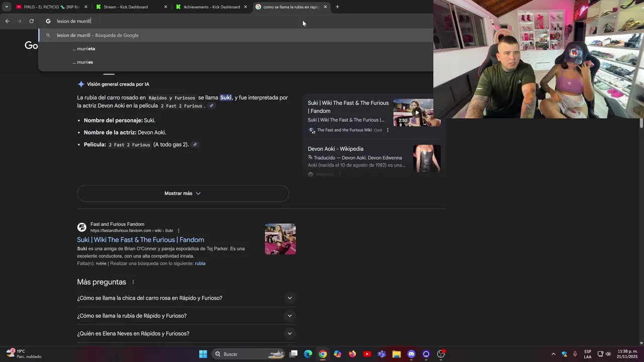Open volume control in system tray
The width and height of the screenshot is (644, 362).
[608, 354]
